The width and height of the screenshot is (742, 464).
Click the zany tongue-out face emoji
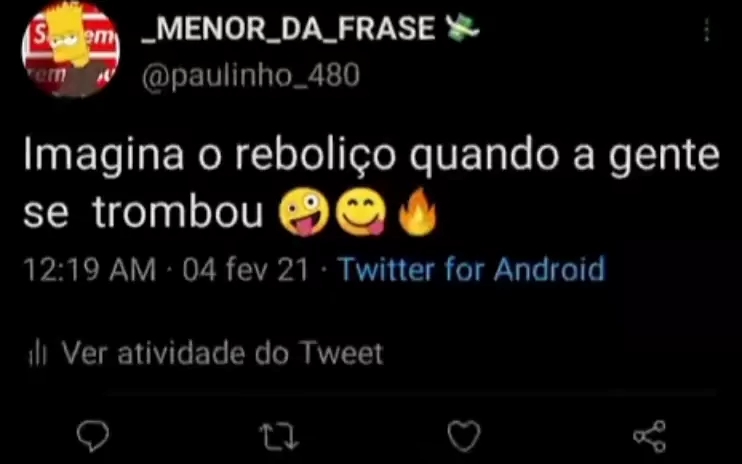(x=304, y=212)
